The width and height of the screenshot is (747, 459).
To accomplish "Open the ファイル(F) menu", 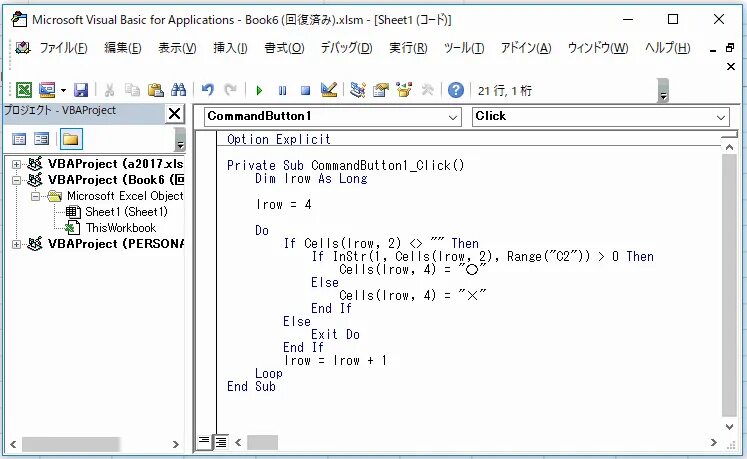I will click(x=63, y=48).
